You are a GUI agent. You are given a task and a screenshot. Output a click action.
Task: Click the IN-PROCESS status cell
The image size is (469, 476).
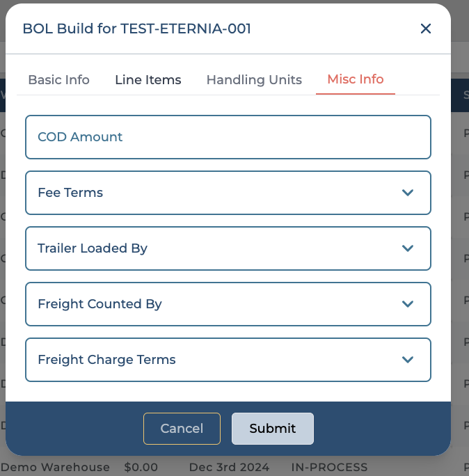(x=329, y=468)
